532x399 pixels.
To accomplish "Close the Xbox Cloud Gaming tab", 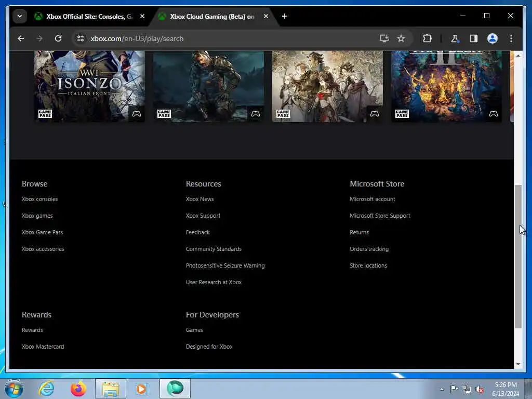I will (x=266, y=16).
